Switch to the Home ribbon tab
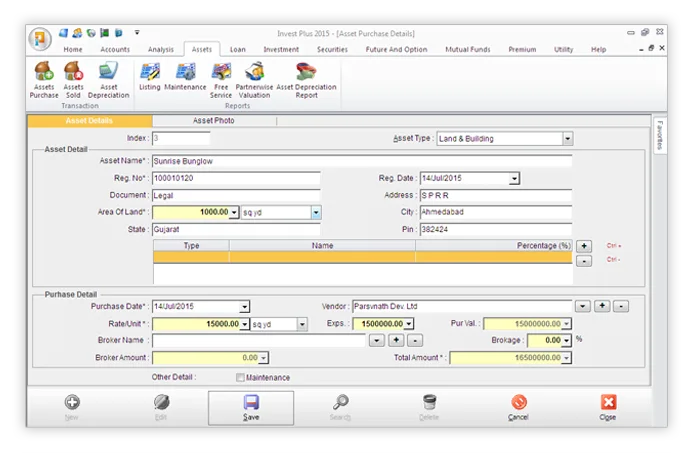 coord(73,50)
